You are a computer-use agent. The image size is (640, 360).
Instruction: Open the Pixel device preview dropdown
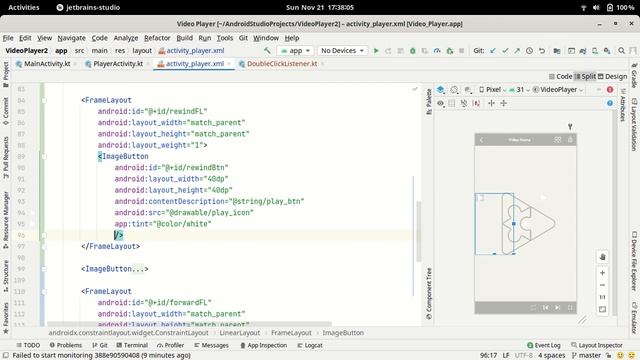pyautogui.click(x=492, y=89)
